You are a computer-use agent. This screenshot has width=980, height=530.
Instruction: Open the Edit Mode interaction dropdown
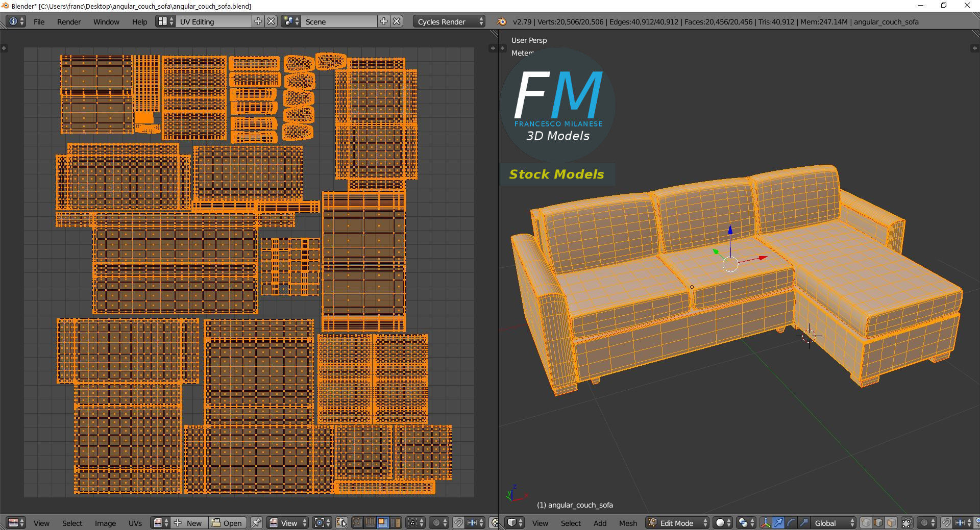[x=677, y=523]
